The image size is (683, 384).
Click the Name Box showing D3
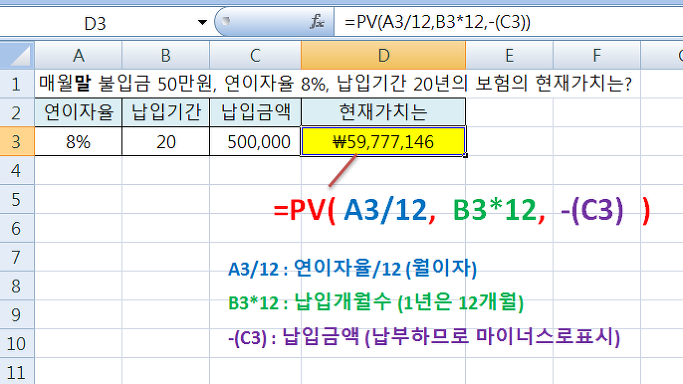95,23
